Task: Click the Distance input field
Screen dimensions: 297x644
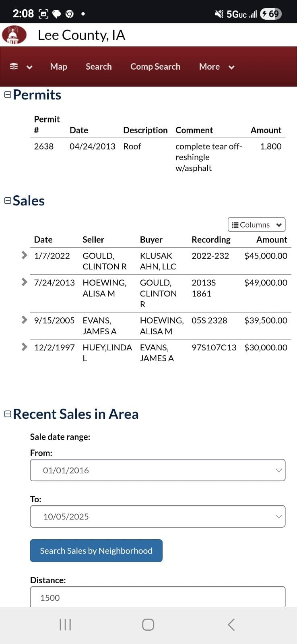Action: [x=157, y=597]
